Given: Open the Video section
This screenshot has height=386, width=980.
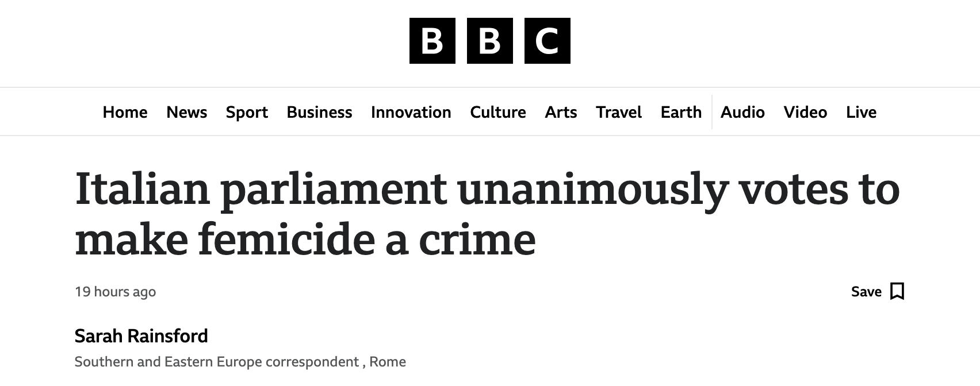Looking at the screenshot, I should (x=805, y=112).
